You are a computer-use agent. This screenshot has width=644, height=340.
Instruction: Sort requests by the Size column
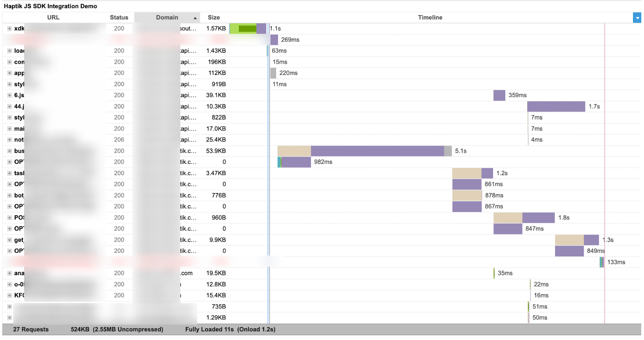point(214,18)
